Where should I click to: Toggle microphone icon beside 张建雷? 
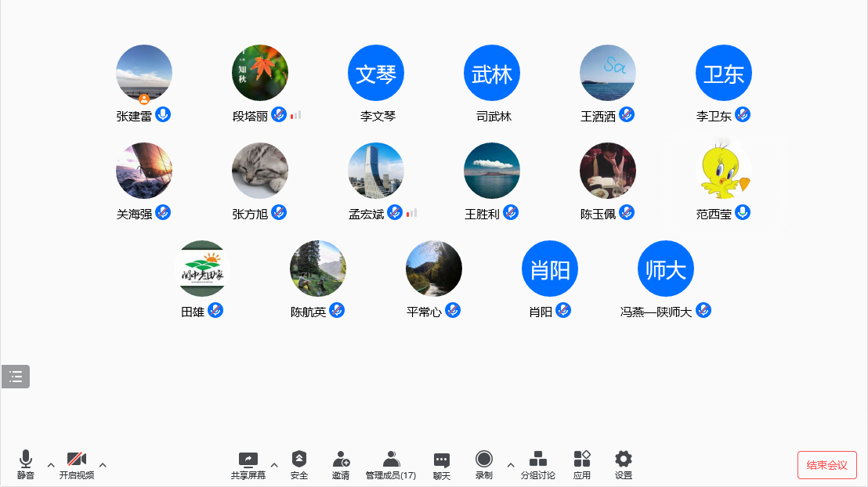click(163, 114)
